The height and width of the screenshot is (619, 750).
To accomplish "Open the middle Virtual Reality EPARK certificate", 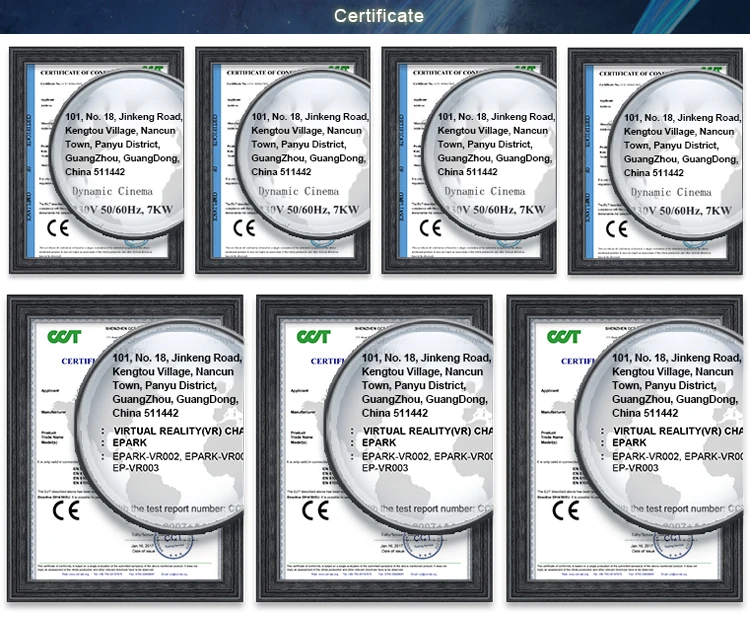I will [375, 448].
